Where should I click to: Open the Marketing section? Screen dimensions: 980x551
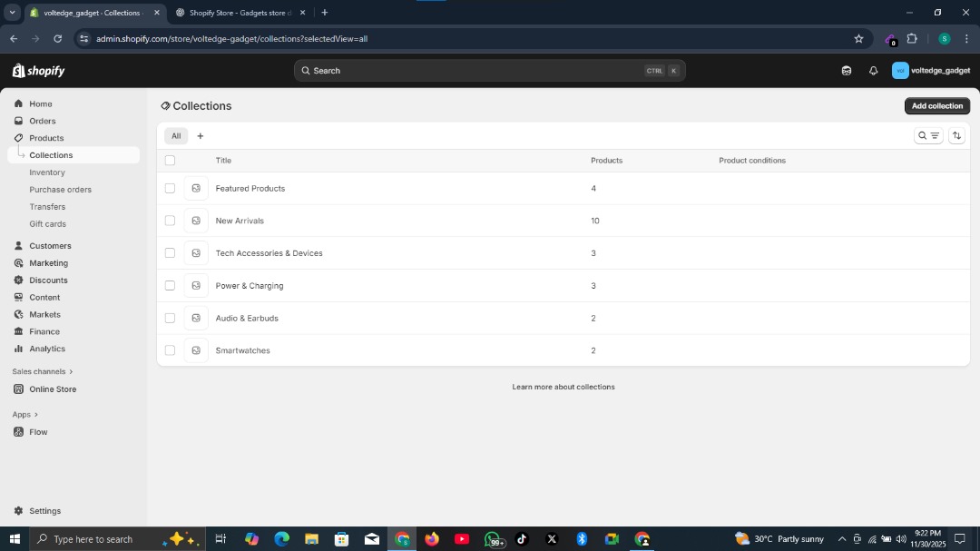coord(48,262)
